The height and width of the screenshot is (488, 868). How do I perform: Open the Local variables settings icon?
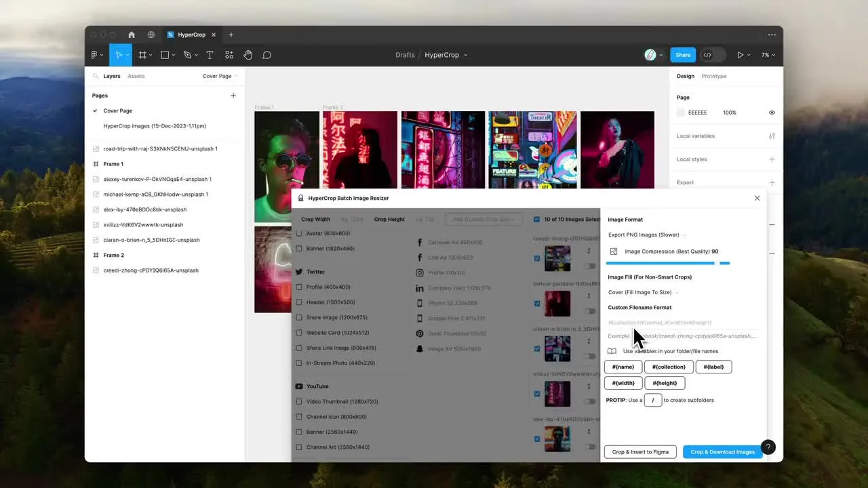tap(772, 136)
